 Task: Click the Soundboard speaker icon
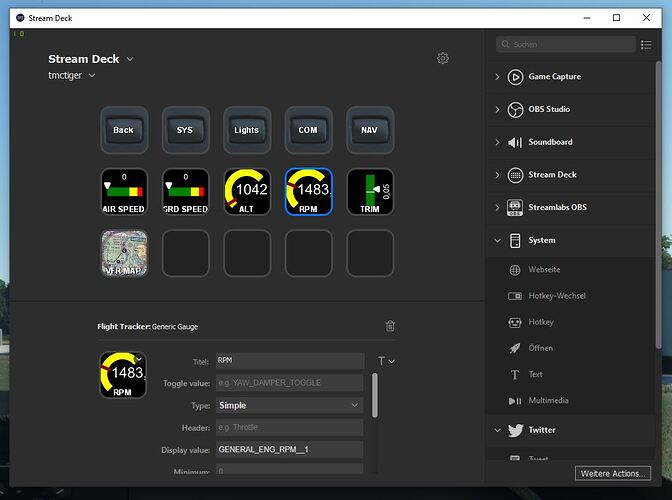click(x=515, y=142)
